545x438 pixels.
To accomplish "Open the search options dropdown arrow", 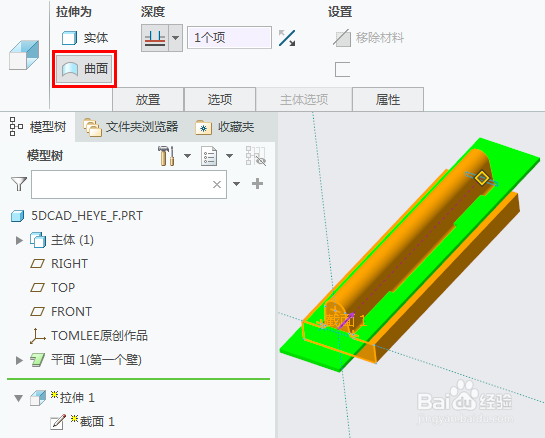I will [x=236, y=184].
